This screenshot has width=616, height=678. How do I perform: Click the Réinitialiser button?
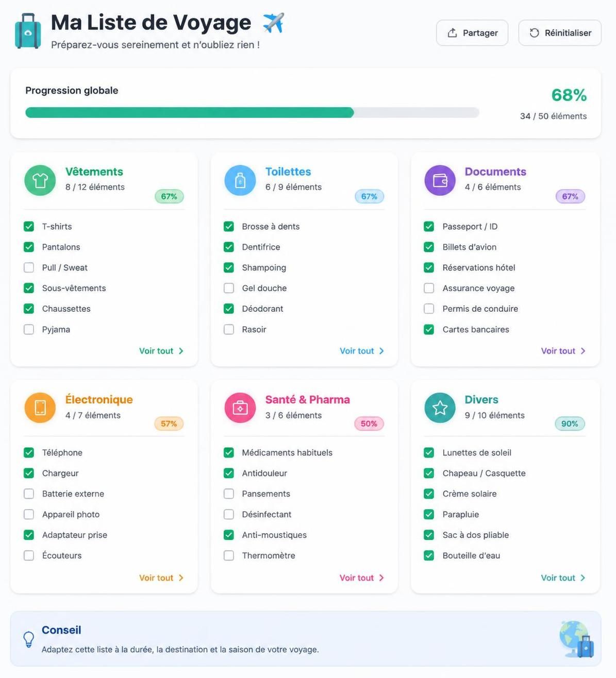pos(560,33)
